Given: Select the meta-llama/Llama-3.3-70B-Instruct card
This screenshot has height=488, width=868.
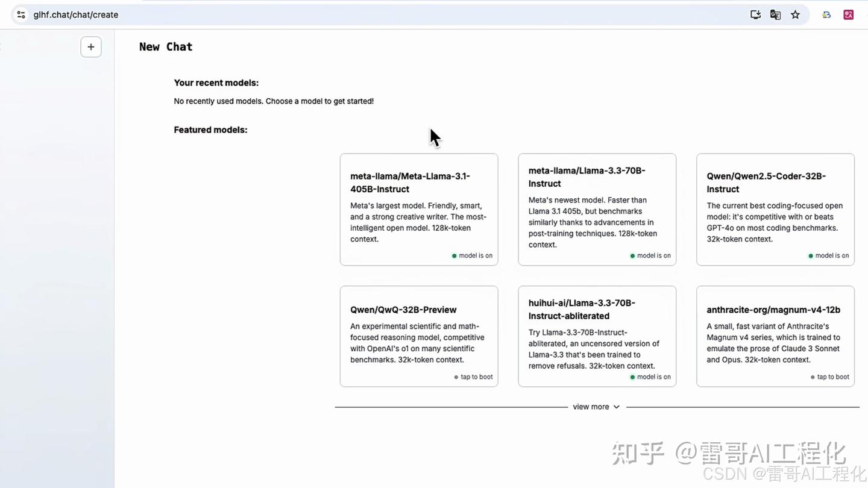Looking at the screenshot, I should [x=597, y=210].
